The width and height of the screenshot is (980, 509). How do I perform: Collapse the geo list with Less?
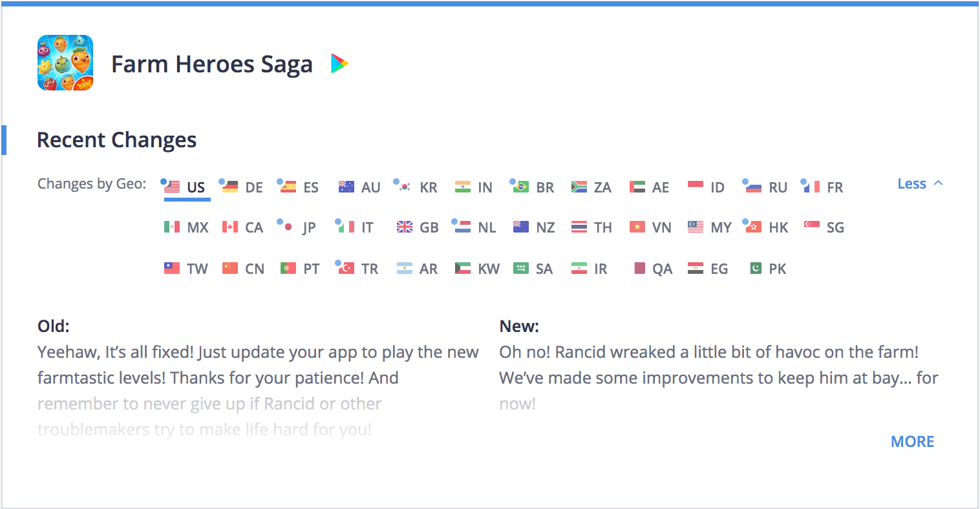pyautogui.click(x=912, y=184)
